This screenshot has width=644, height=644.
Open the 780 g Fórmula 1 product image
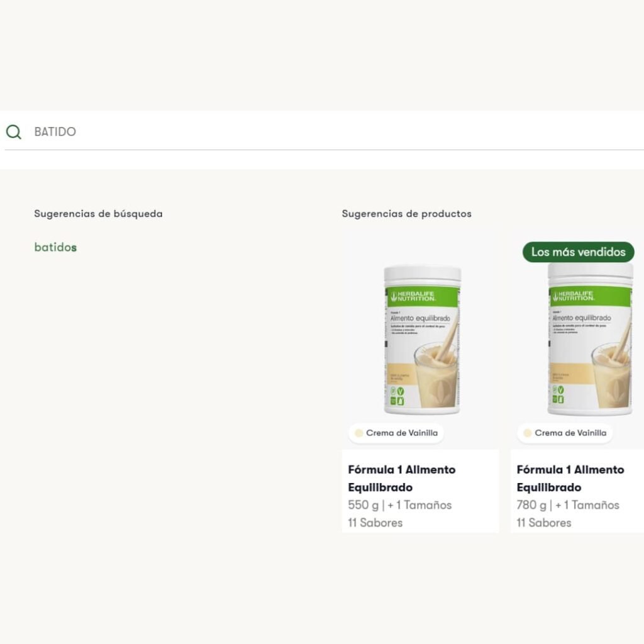pos(590,339)
